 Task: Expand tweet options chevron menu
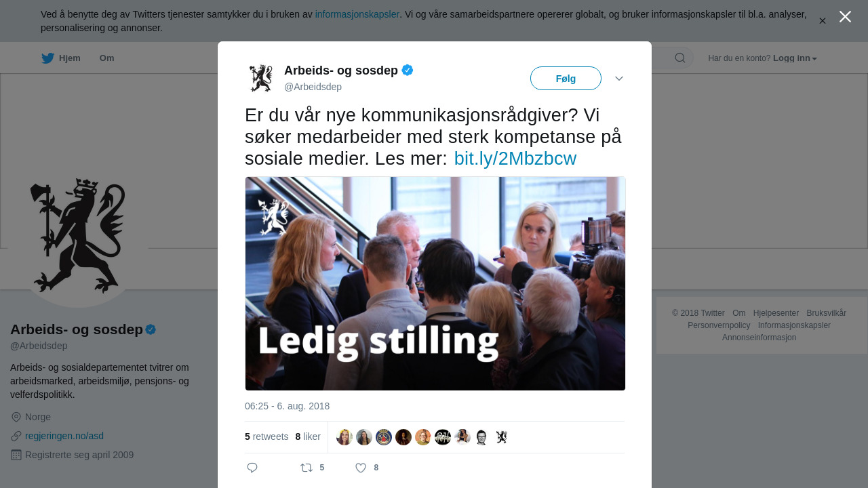[x=619, y=79]
